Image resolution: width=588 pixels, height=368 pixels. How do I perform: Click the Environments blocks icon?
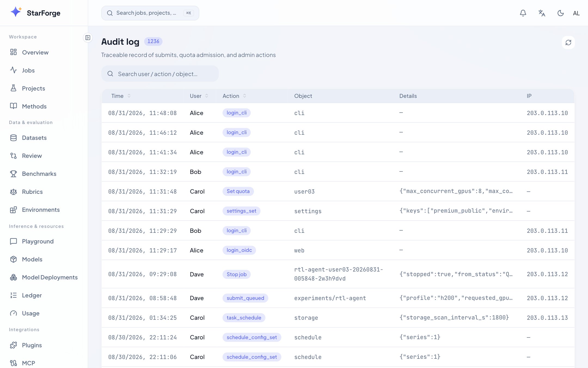click(13, 210)
